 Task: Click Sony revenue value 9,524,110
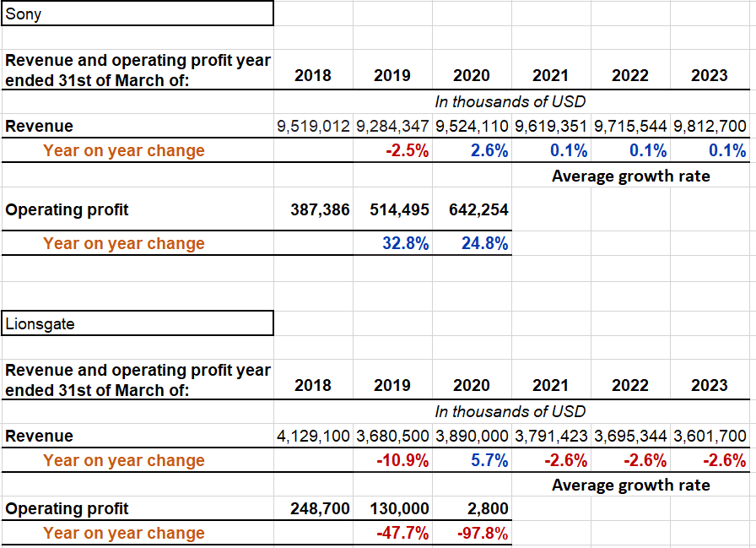pos(472,126)
